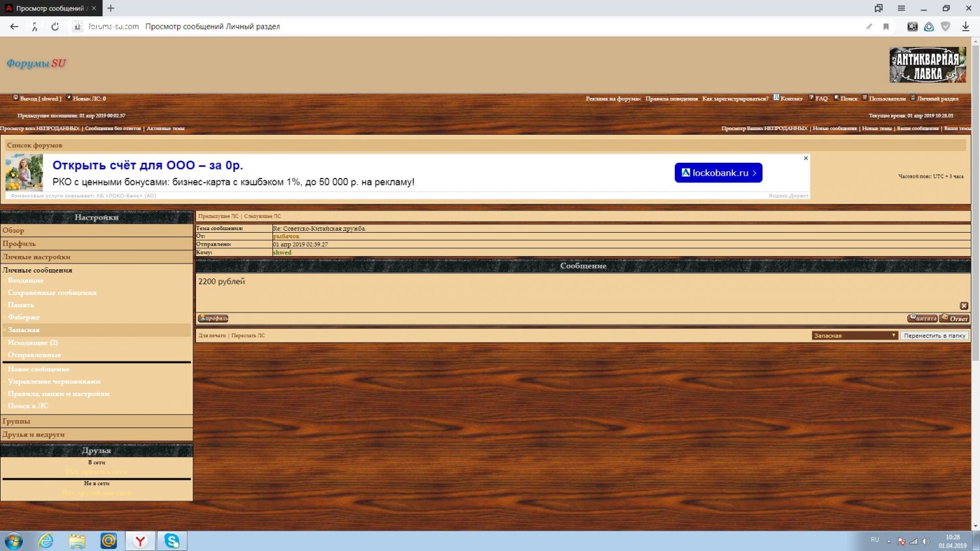Open the browser downloads arrow icon
Viewport: 980px width, 551px height.
pos(965,27)
